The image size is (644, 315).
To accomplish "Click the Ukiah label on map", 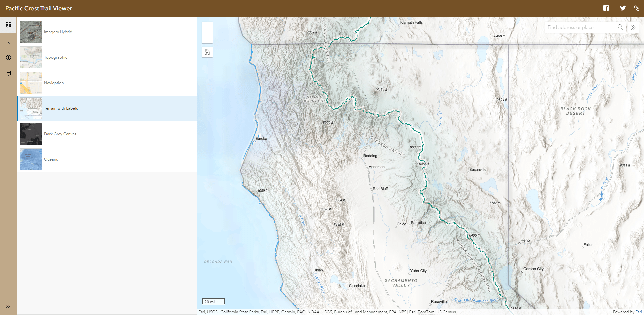I will 318,270.
